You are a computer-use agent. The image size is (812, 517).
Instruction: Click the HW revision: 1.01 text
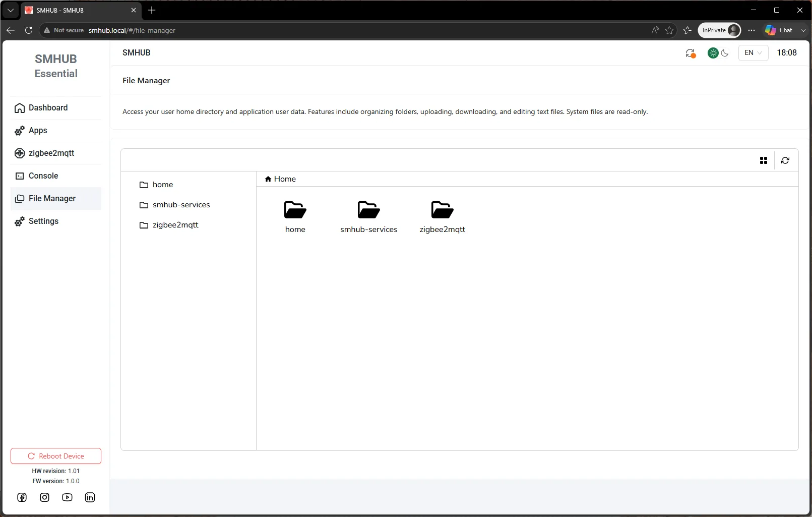56,471
